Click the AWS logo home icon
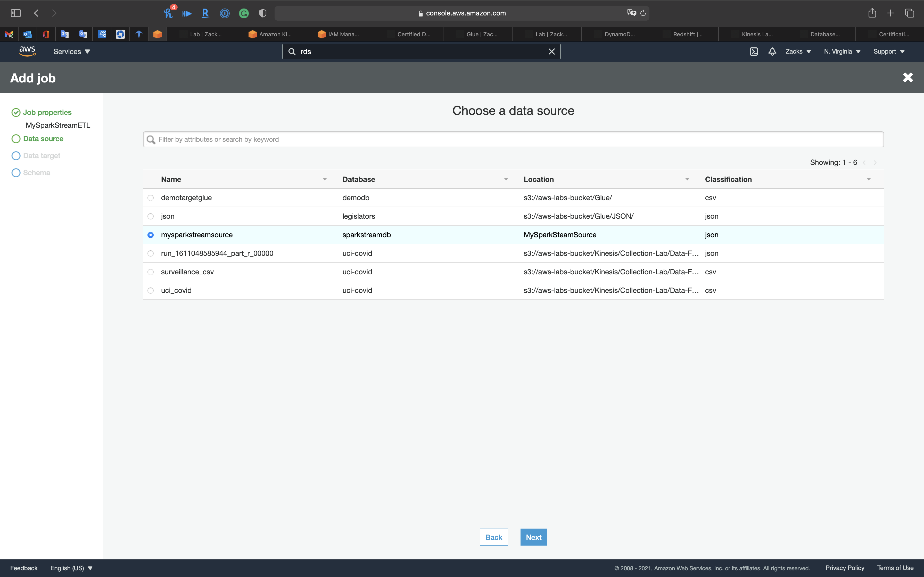The height and width of the screenshot is (577, 924). click(27, 51)
